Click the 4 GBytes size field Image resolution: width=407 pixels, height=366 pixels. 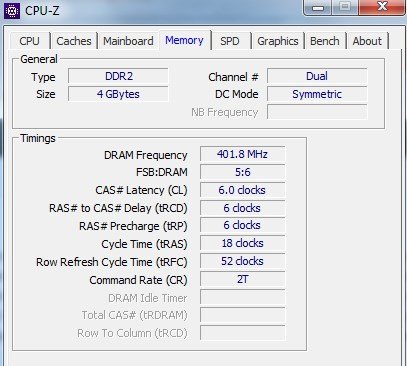(118, 94)
